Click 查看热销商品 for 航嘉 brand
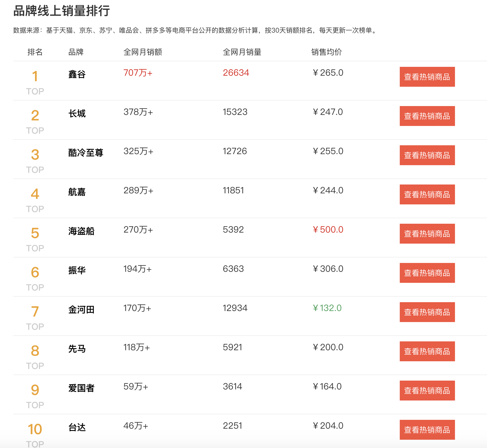Viewport: 487px width, 448px height. [x=427, y=194]
